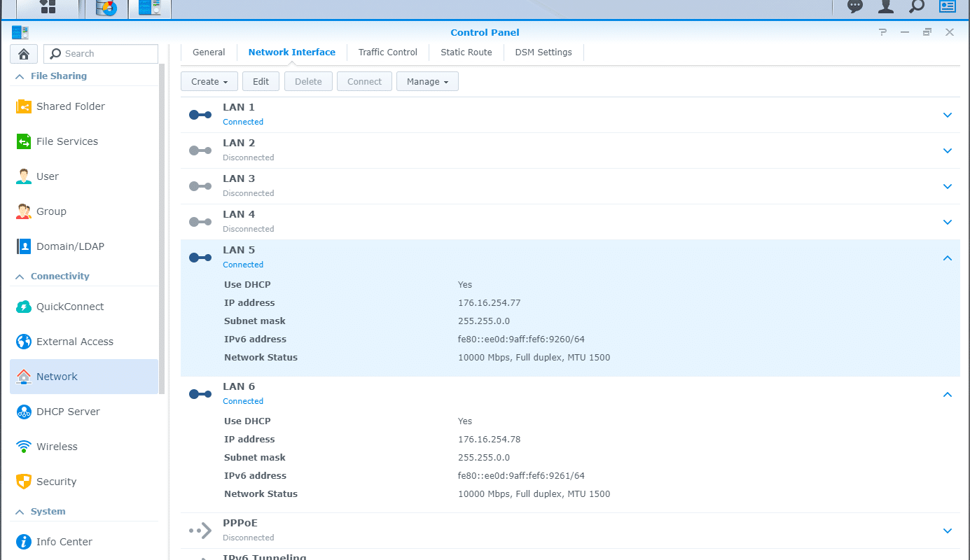Click the PPPoE interface icon

click(200, 531)
